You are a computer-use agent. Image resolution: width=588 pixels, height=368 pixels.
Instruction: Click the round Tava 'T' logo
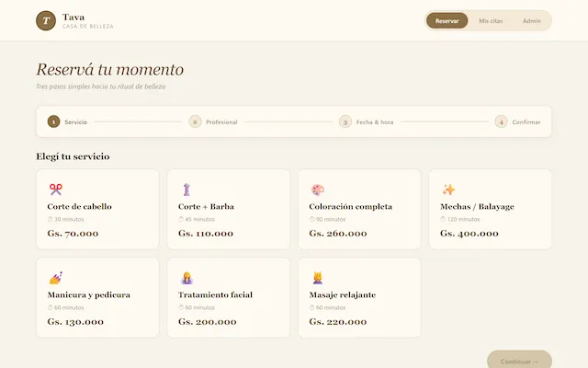(46, 20)
